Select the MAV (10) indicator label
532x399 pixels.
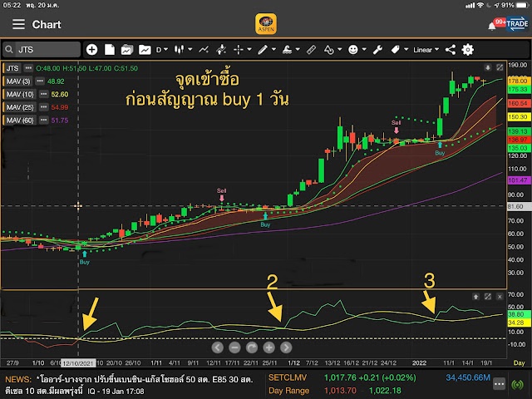tap(20, 94)
